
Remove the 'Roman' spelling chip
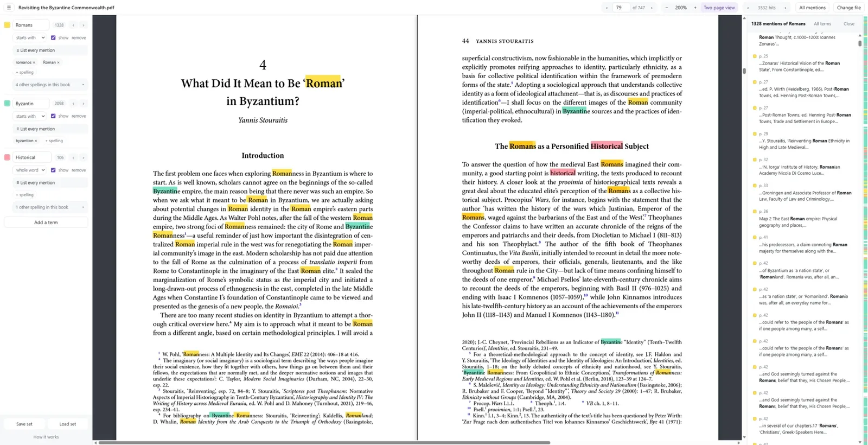[x=58, y=62]
